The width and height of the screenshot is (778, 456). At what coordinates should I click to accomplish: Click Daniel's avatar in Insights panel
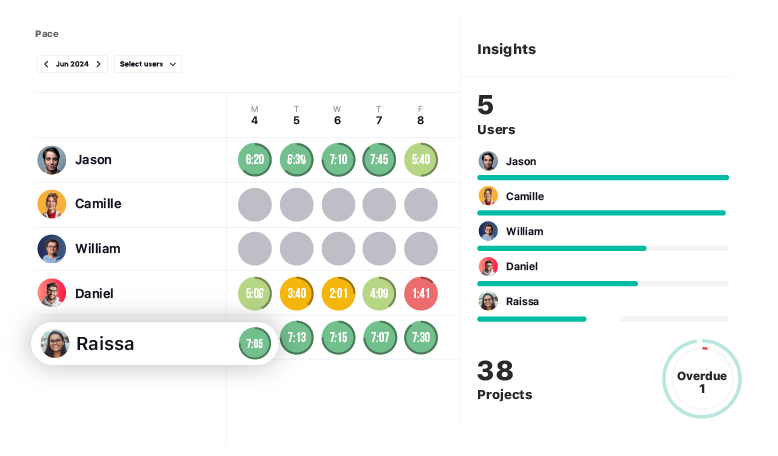(488, 266)
